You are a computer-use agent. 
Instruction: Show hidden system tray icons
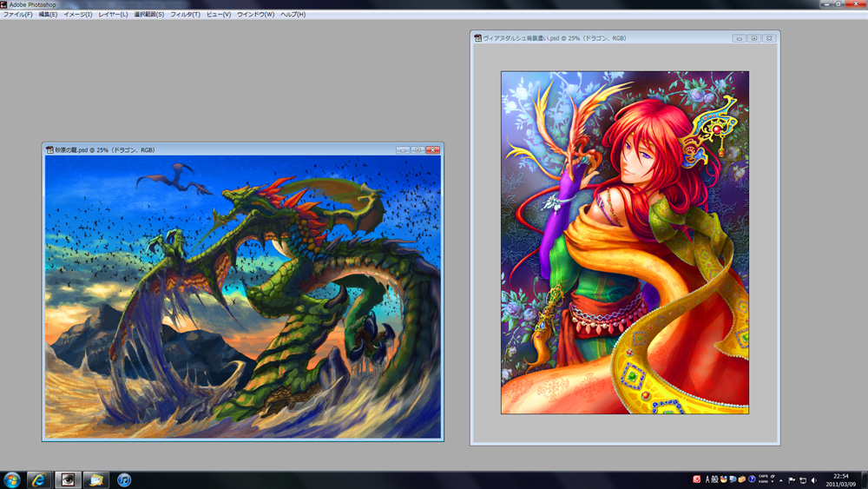tap(781, 480)
